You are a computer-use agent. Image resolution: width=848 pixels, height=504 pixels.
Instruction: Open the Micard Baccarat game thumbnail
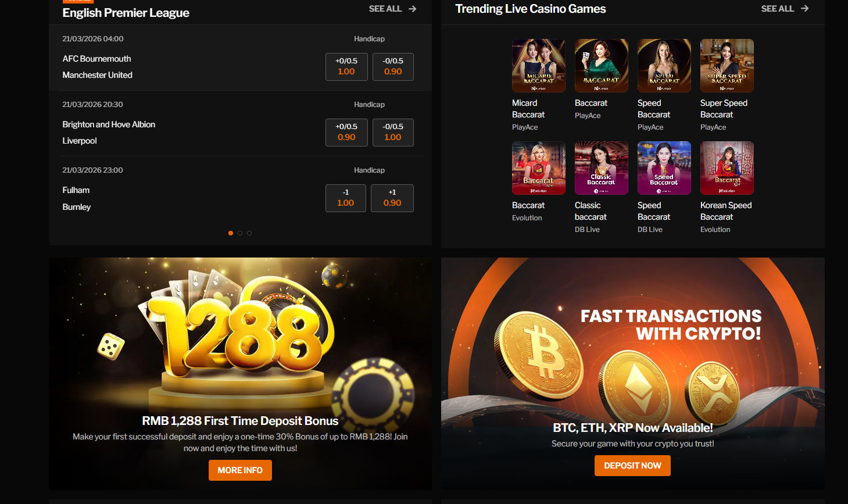tap(538, 66)
